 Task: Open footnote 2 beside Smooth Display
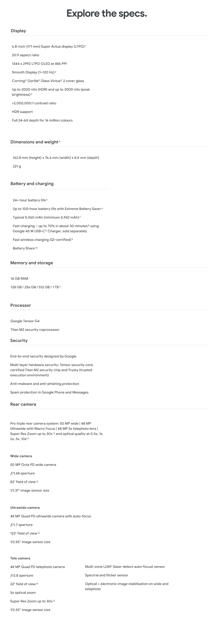[55, 72]
